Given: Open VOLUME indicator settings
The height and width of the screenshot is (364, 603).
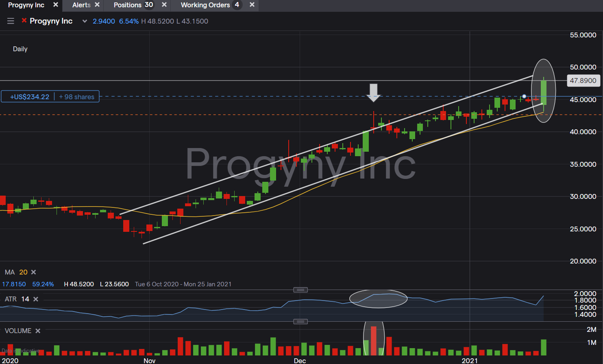Looking at the screenshot, I should tap(18, 331).
